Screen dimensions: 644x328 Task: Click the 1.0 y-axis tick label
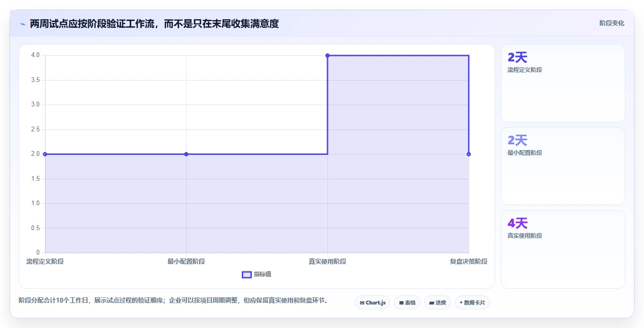point(35,203)
